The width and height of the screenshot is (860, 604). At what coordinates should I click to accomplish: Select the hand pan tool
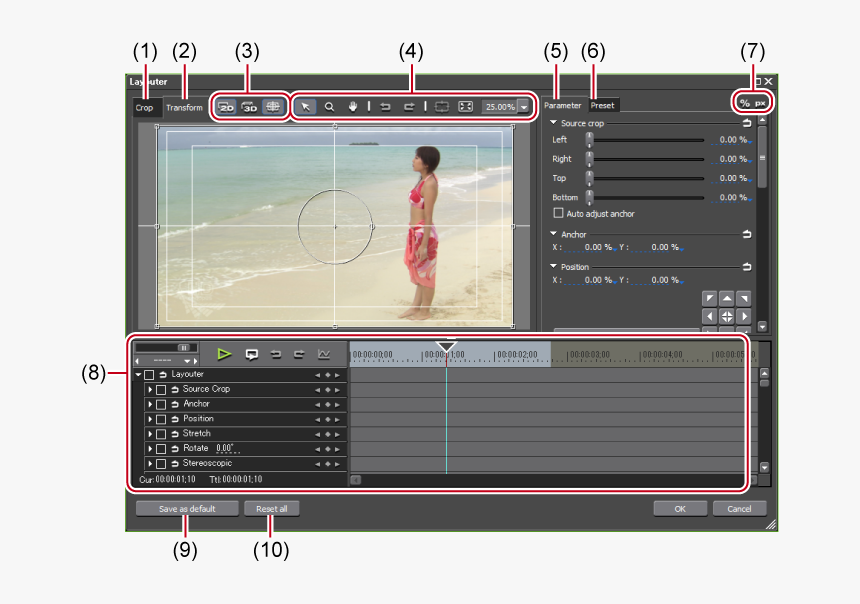(352, 106)
